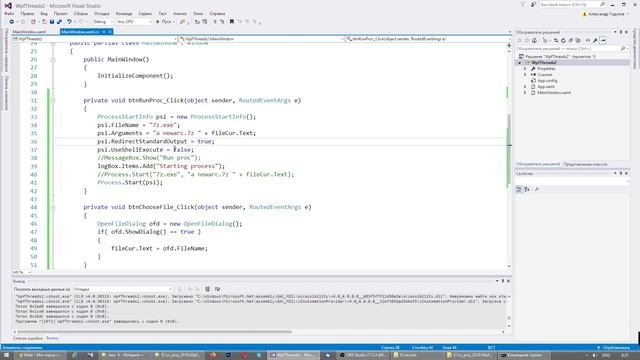Click Show All Files icon in Solution Explorer
Image resolution: width=640 pixels, height=360 pixels.
(x=578, y=40)
